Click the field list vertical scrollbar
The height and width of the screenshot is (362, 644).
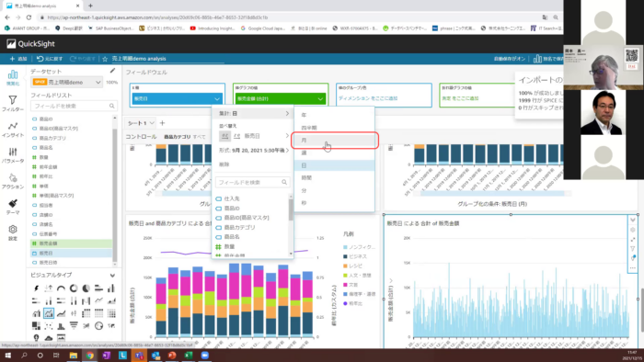[x=115, y=190]
